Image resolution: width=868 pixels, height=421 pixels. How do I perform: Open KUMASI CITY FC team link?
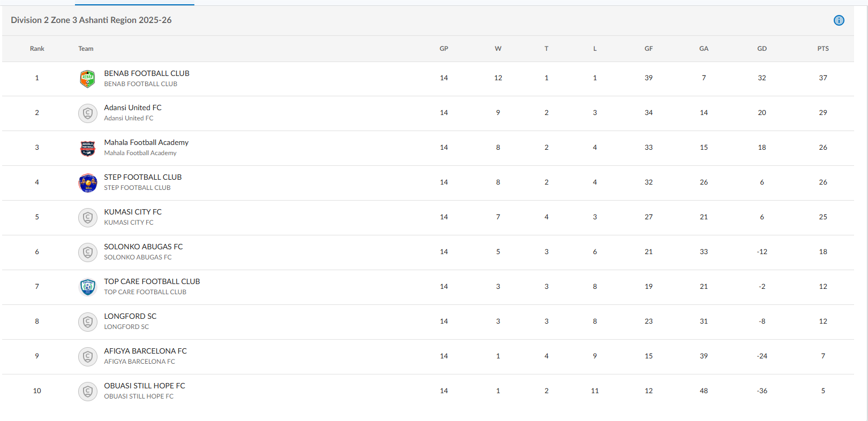[x=132, y=212]
